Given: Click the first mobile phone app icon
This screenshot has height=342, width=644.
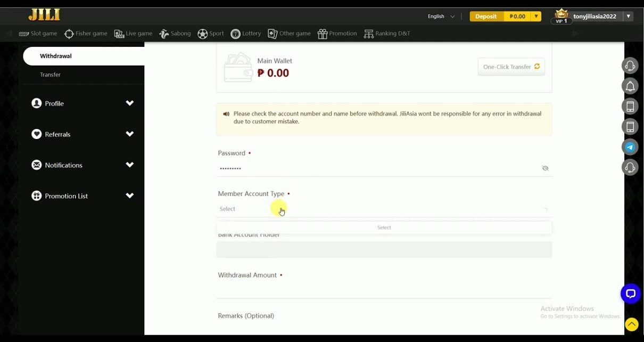Looking at the screenshot, I should (630, 106).
